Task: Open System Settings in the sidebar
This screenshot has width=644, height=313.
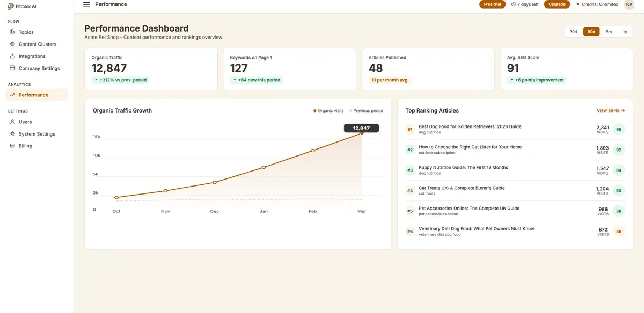Action: (x=36, y=134)
